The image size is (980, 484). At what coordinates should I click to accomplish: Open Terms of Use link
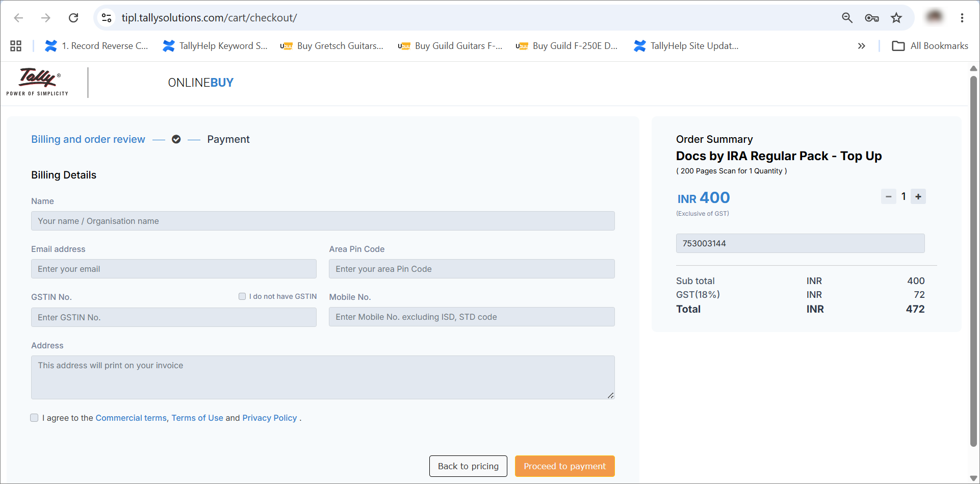(x=197, y=418)
